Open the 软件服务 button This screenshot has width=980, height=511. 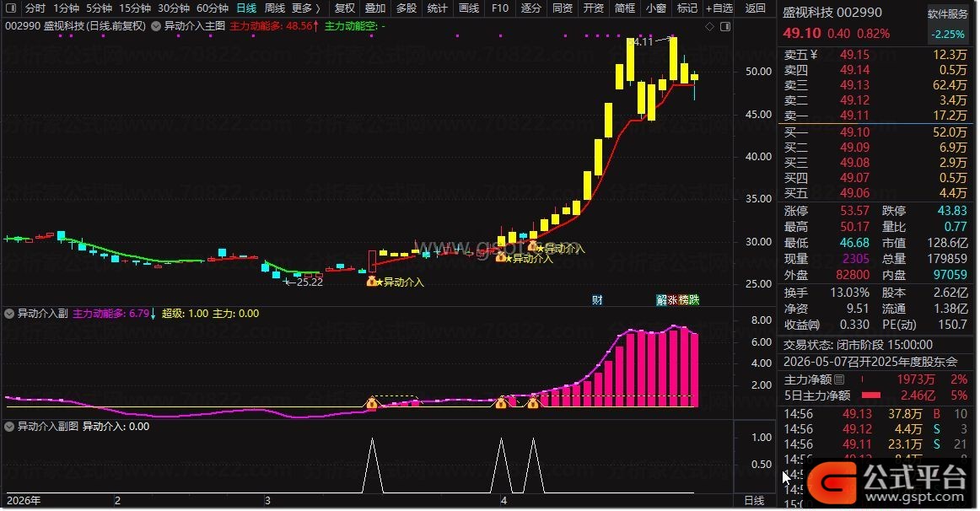click(947, 13)
